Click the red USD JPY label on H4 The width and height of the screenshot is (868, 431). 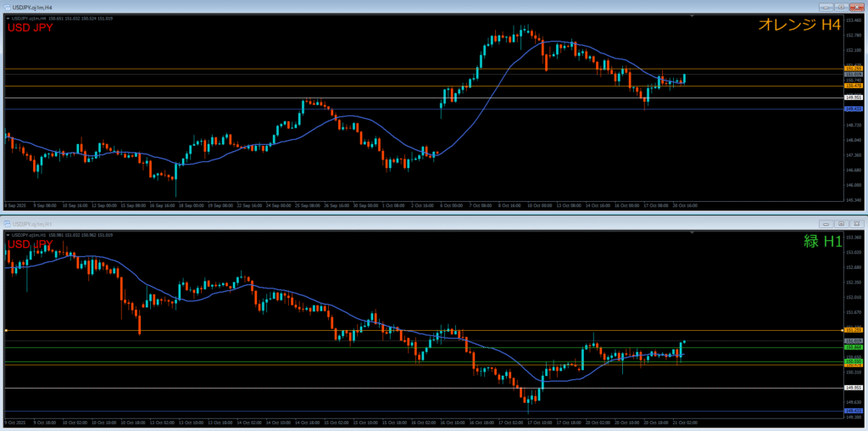pyautogui.click(x=31, y=28)
